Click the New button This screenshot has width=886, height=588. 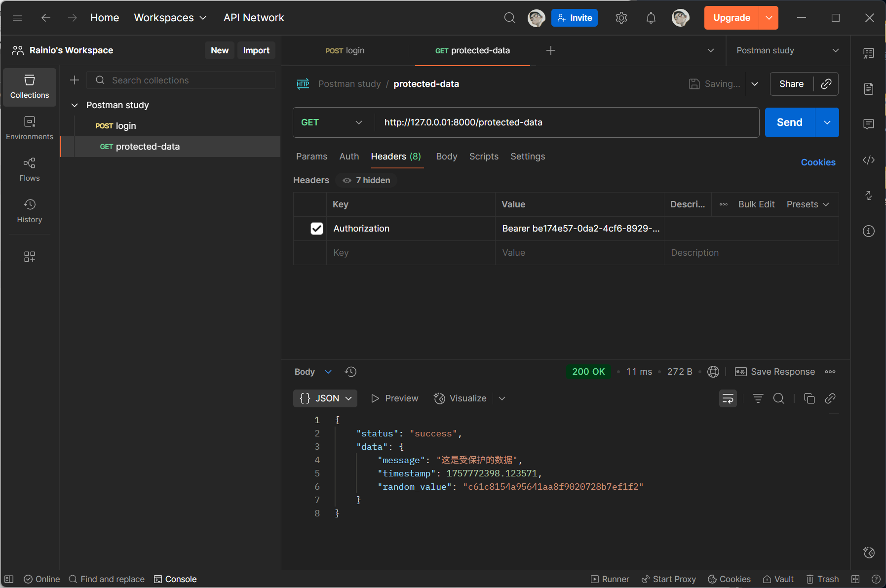[x=220, y=50]
